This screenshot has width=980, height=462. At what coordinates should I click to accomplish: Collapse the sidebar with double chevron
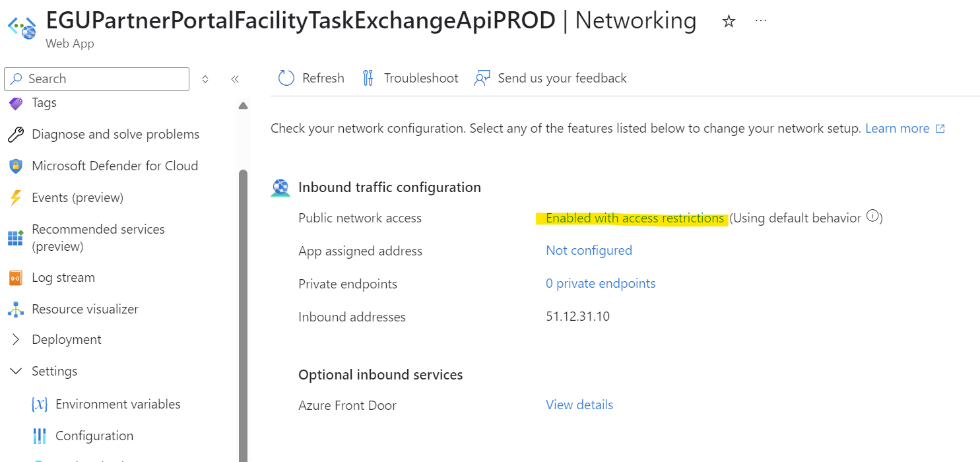pyautogui.click(x=235, y=79)
